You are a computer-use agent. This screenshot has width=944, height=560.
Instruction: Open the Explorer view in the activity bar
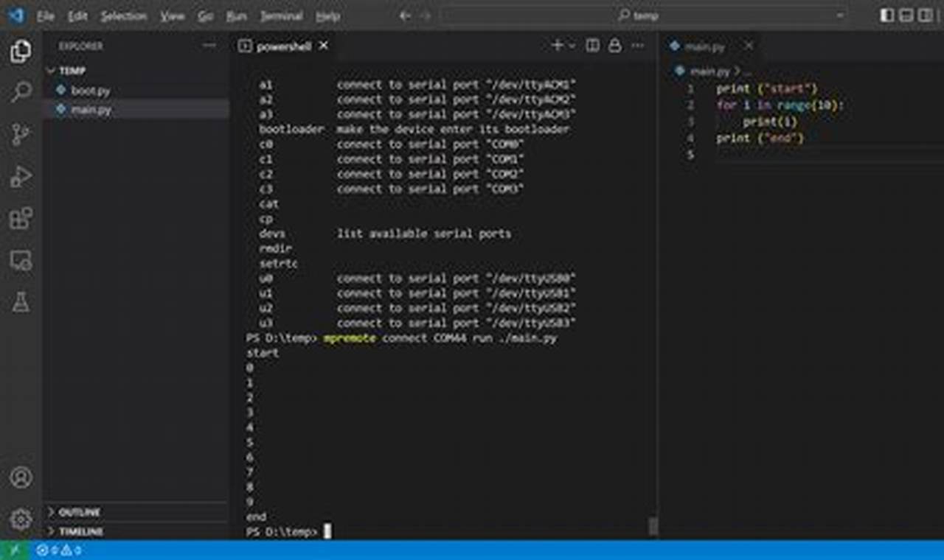[x=21, y=51]
